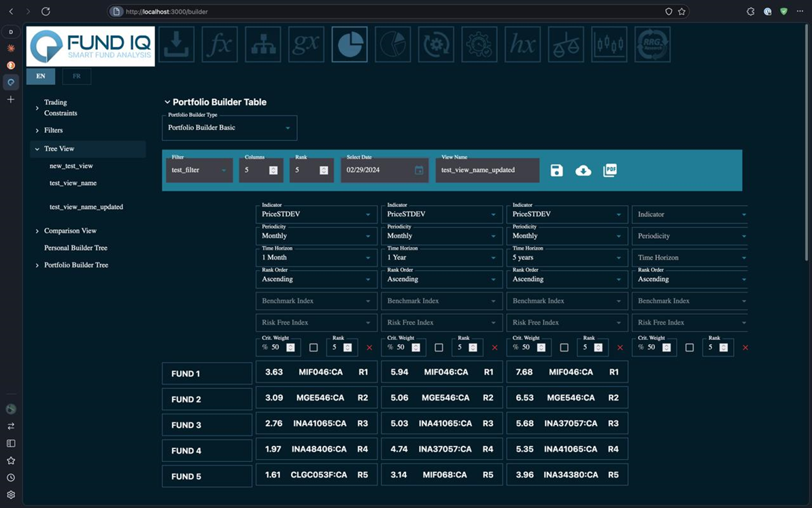Image resolution: width=812 pixels, height=508 pixels.
Task: Open the Portfolio Builder Type dropdown
Action: [229, 128]
